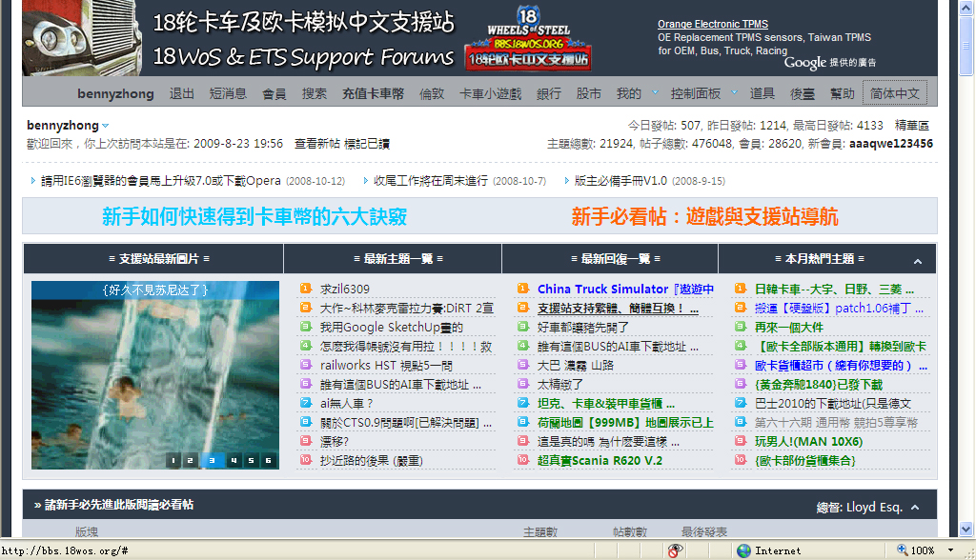Image resolution: width=976 pixels, height=560 pixels.
Task: Open the 短消息 menu item
Action: point(228,93)
